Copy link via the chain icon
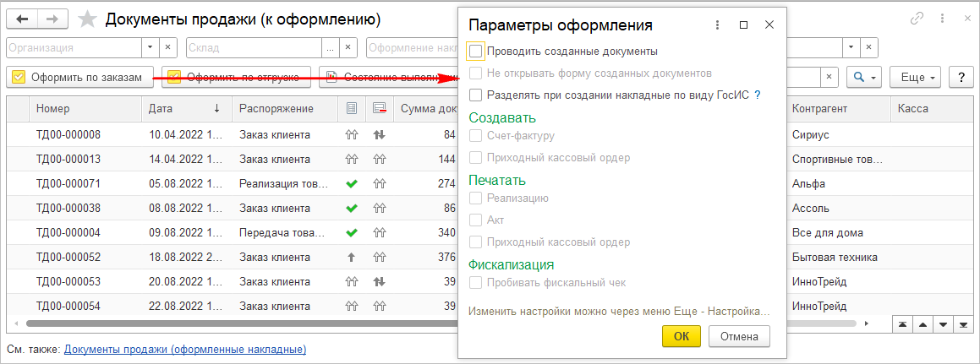The height and width of the screenshot is (364, 980). pos(917,19)
